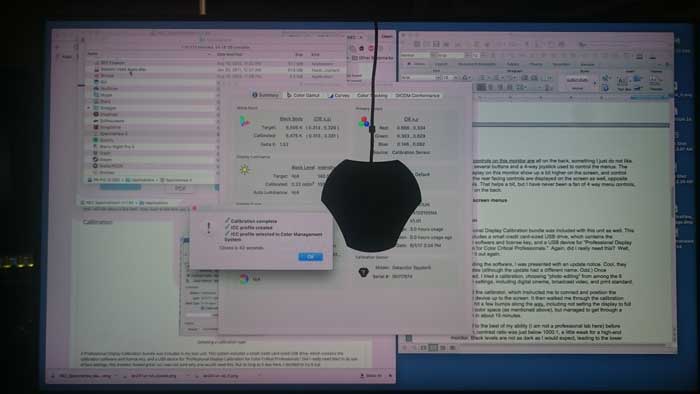
Task: Click the sun Display Luminance icon
Action: 244,170
